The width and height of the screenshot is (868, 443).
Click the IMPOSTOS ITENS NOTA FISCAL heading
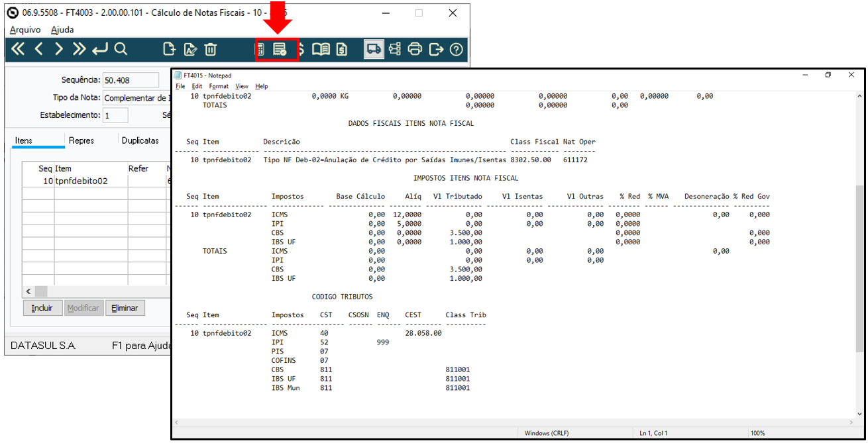coord(466,178)
